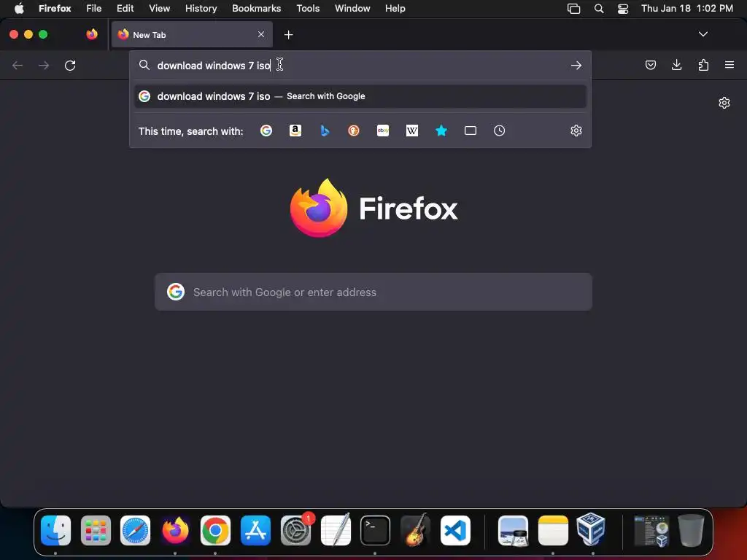This screenshot has width=747, height=560.
Task: Open Trash from the Dock
Action: (691, 530)
